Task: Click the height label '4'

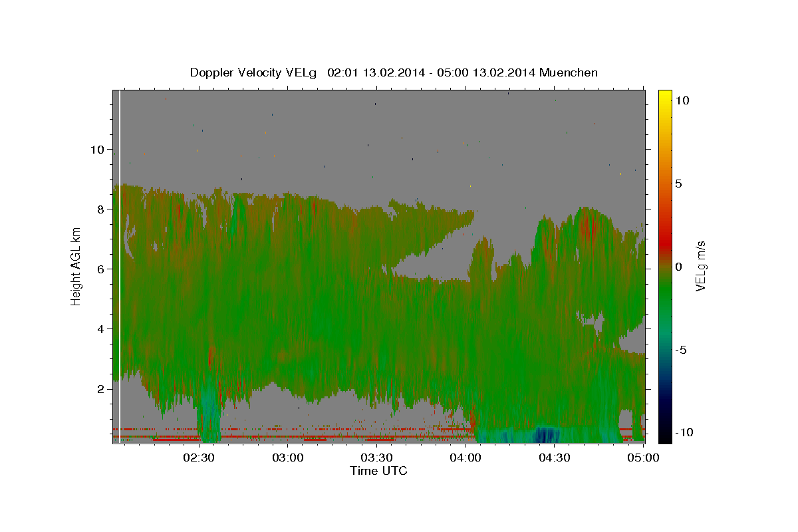Action: [102, 329]
